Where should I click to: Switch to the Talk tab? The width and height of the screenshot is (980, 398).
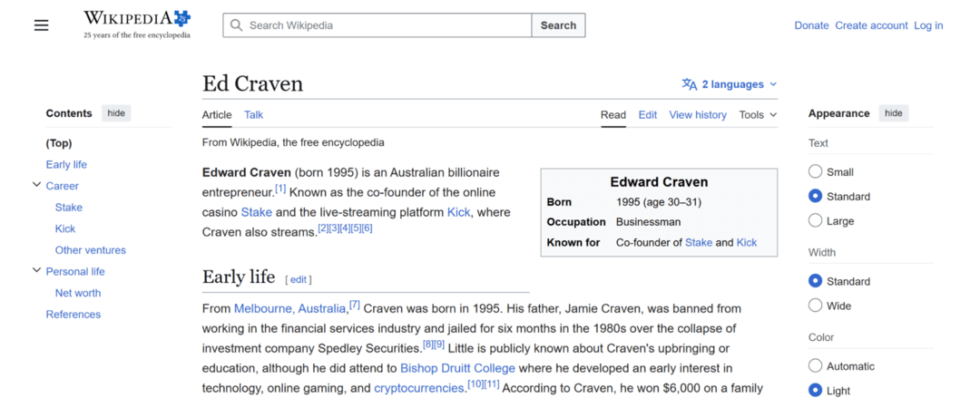point(254,115)
